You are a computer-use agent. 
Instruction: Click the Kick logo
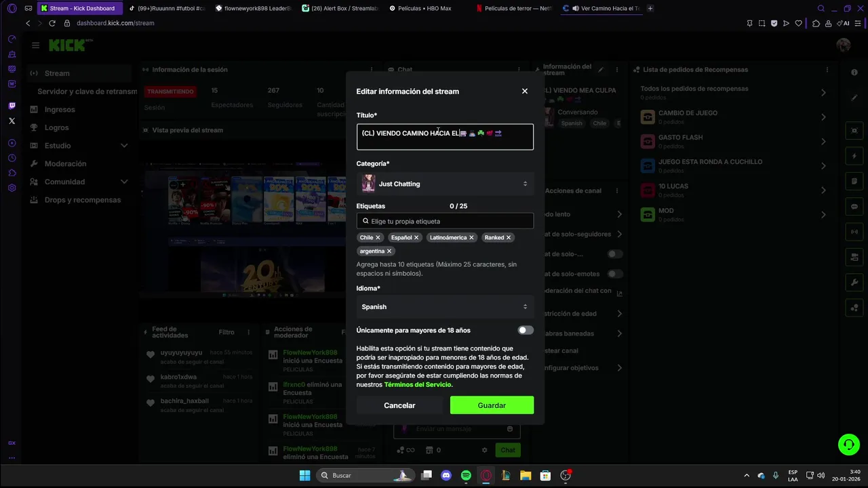(x=71, y=45)
